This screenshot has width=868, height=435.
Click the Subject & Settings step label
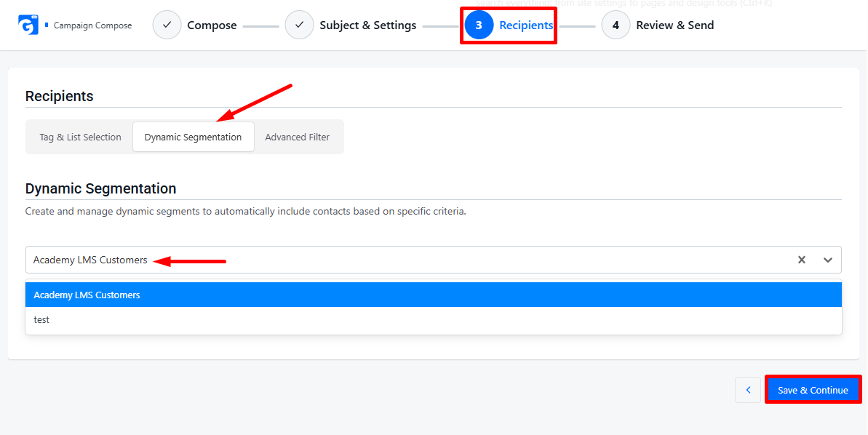(x=368, y=25)
